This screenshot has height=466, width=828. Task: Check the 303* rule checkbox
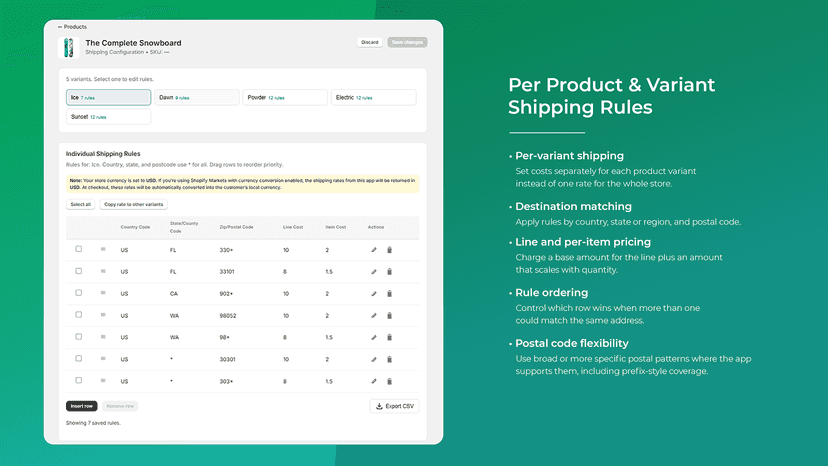(x=79, y=380)
